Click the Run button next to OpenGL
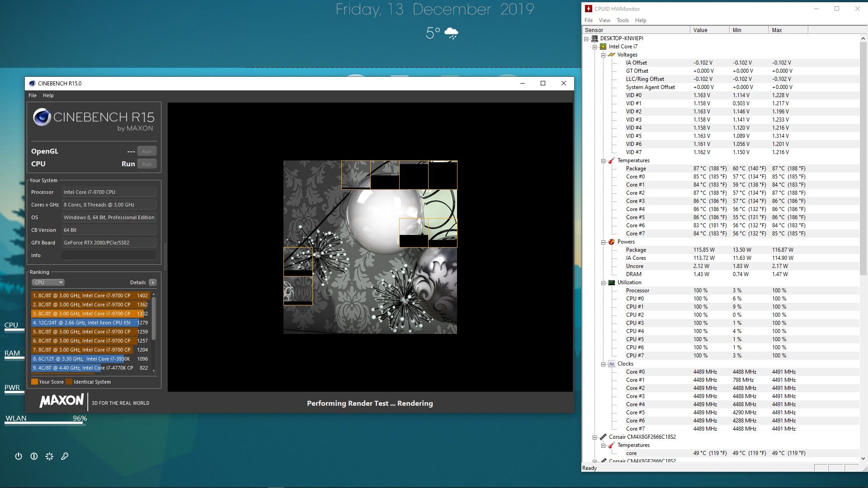This screenshot has width=868, height=488. 146,151
